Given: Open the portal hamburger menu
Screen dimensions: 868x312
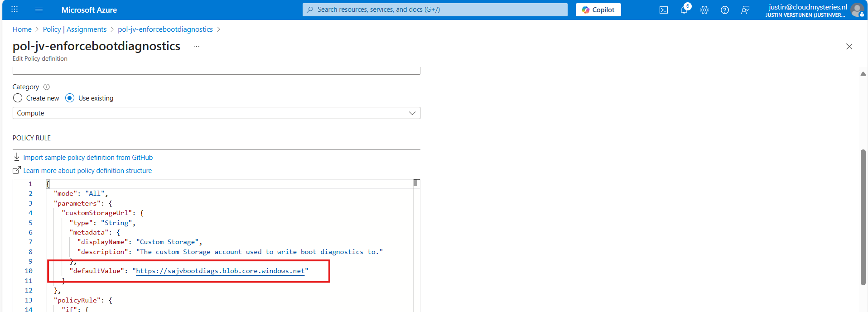Looking at the screenshot, I should pos(39,10).
